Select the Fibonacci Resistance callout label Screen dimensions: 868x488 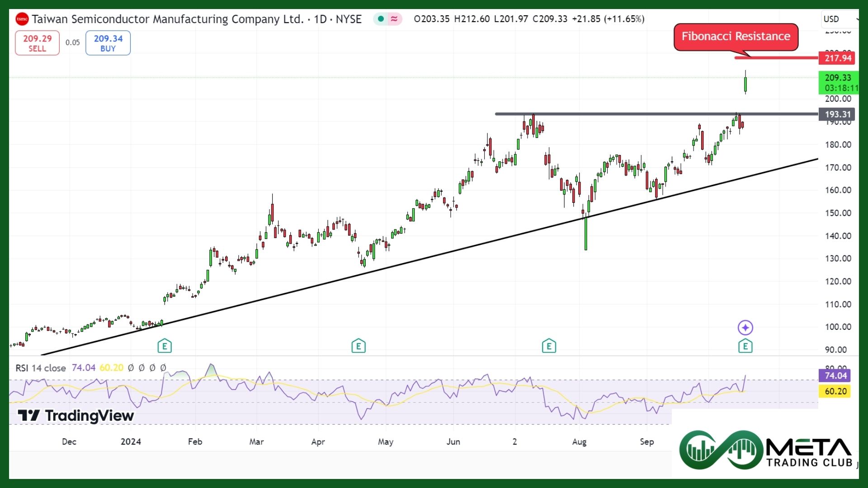(736, 37)
